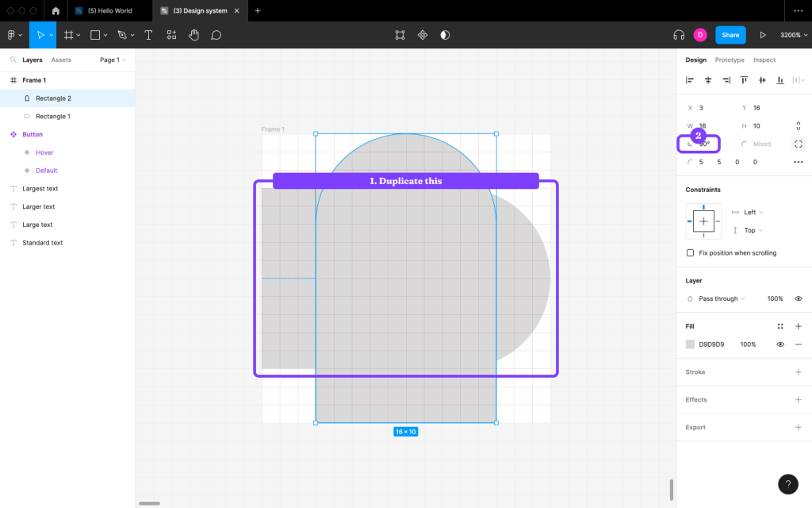Click the align horizontal centers icon

707,79
